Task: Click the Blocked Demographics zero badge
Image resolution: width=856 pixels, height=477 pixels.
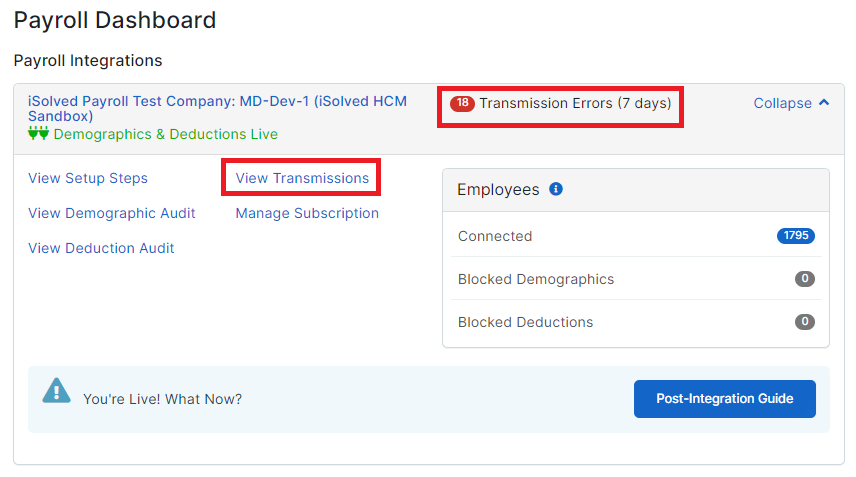Action: tap(805, 279)
